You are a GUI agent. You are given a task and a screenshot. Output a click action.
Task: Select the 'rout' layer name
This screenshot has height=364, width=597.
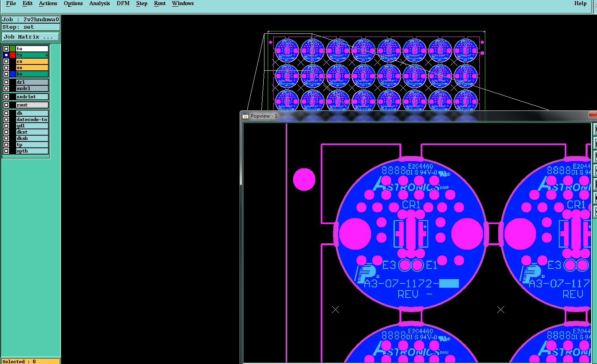click(32, 105)
